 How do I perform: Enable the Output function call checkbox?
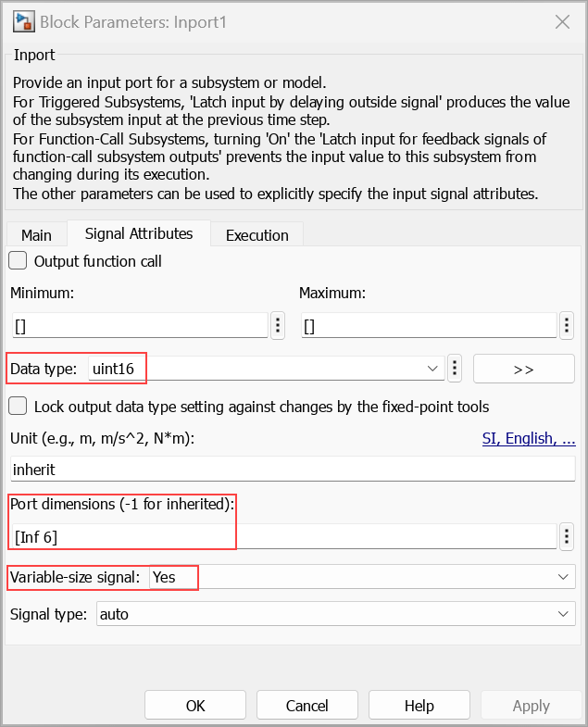[18, 261]
